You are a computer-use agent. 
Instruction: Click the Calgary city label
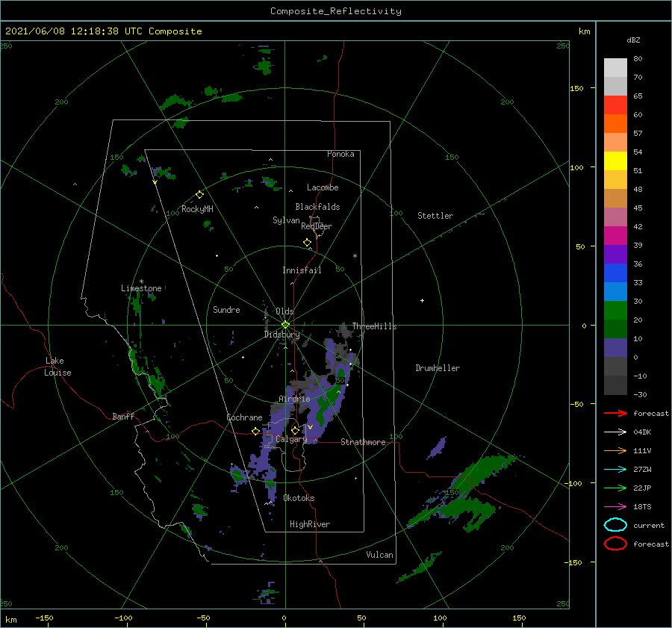pos(291,439)
